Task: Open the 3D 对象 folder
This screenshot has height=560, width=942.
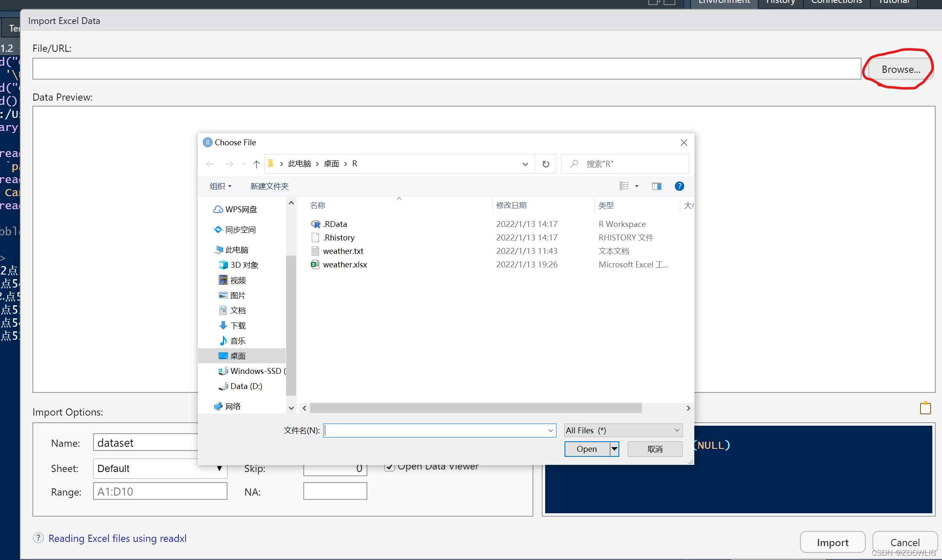Action: (238, 265)
